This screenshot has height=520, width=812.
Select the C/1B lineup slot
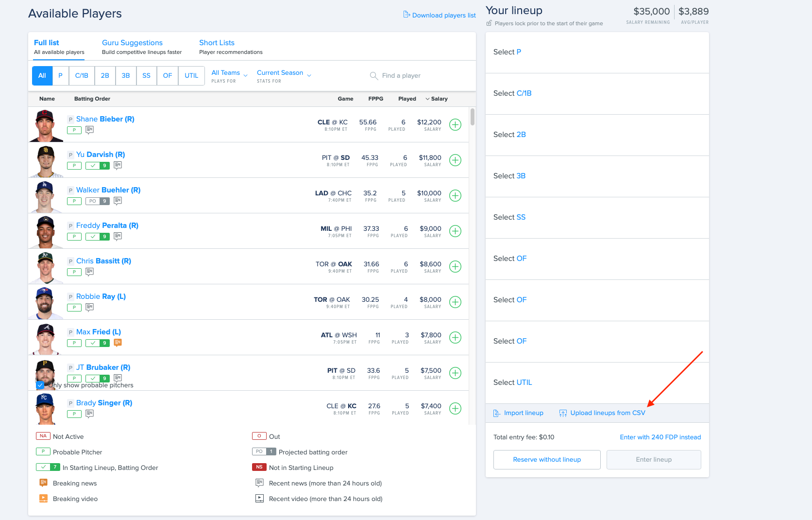pos(597,94)
